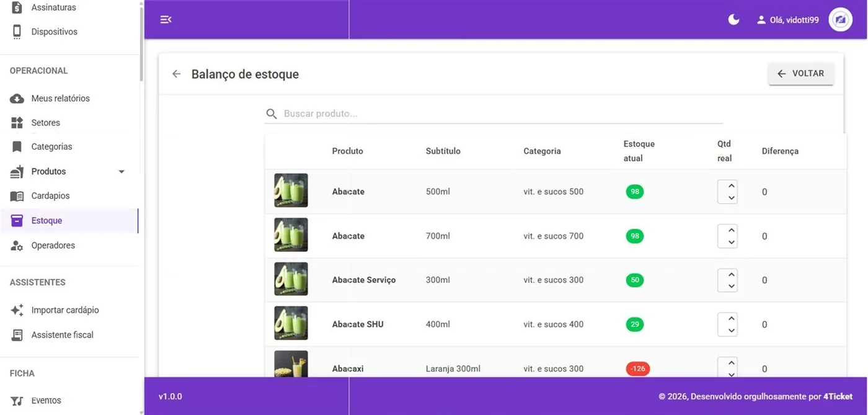Click the Estoque atual column header
Viewport: 868px width, 415px height.
point(639,151)
